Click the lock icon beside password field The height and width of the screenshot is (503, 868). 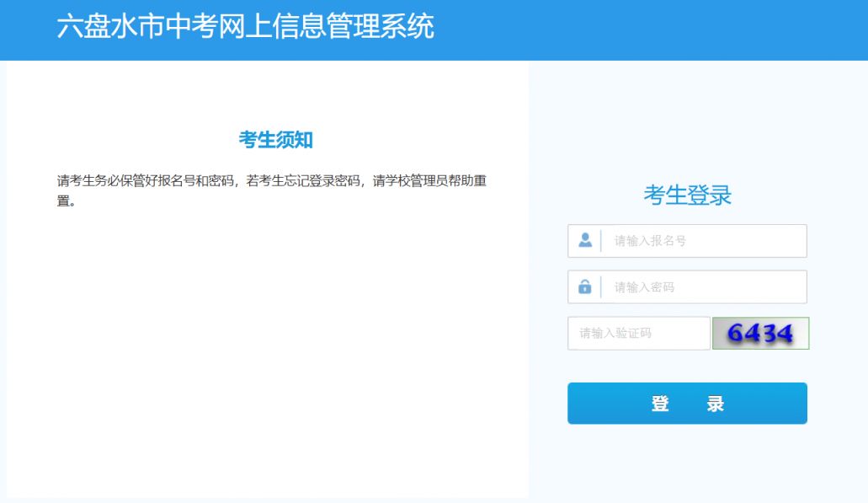click(x=585, y=286)
